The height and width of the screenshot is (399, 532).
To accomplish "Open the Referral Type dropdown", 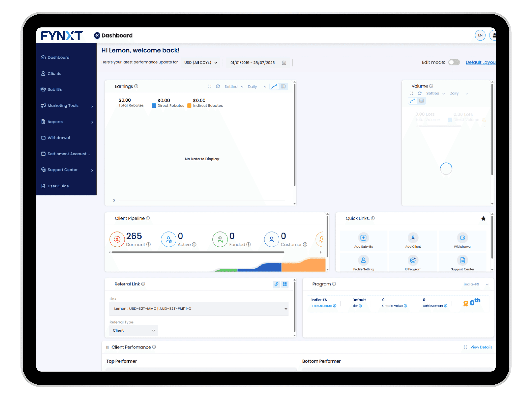I will click(133, 330).
